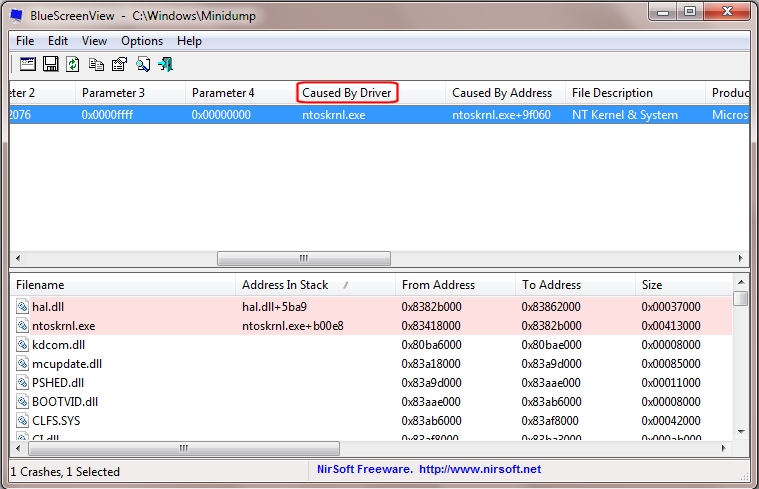Click upper pane horizontal scrollbar right arrow

point(741,258)
